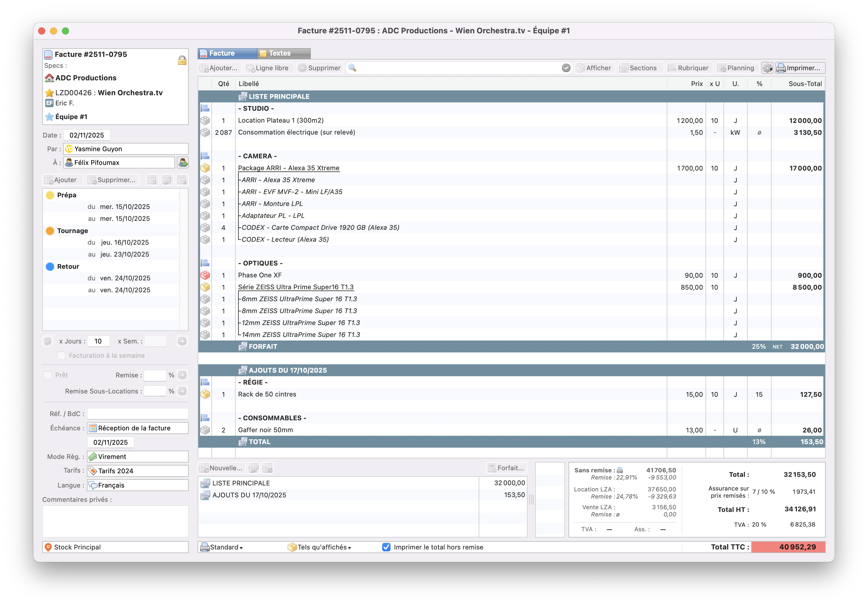
Task: Click the arrow button beside Remise percentage
Action: tap(182, 375)
